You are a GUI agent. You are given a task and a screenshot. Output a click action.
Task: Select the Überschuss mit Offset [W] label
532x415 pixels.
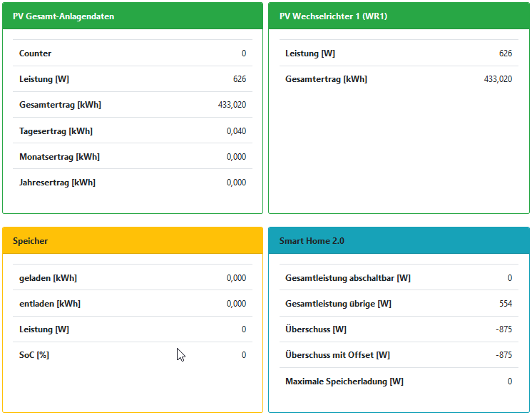[337, 355]
